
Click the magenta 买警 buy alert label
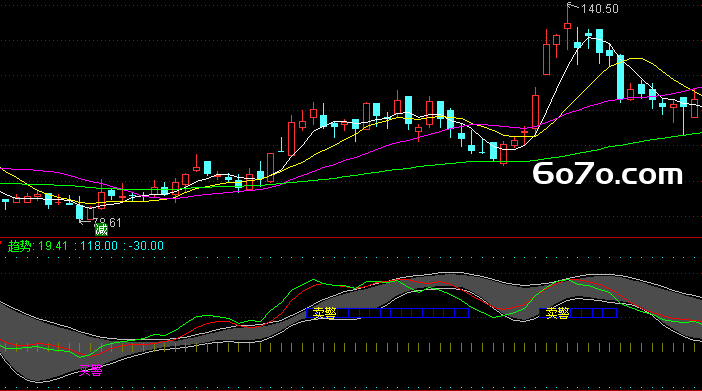point(90,370)
